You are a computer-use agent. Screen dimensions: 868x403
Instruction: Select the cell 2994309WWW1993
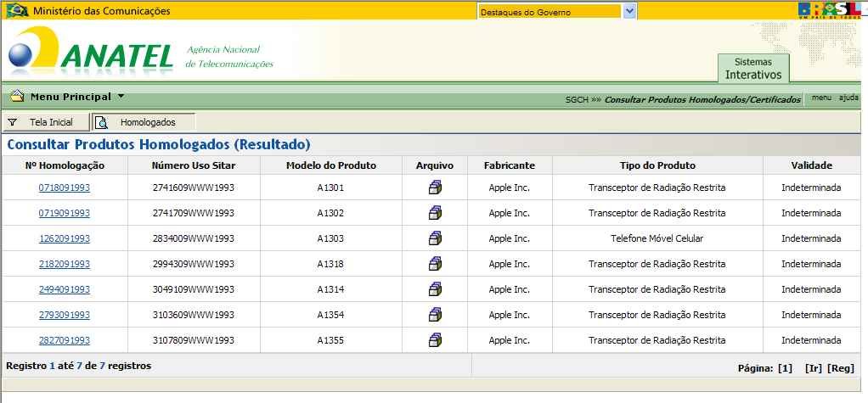point(194,264)
